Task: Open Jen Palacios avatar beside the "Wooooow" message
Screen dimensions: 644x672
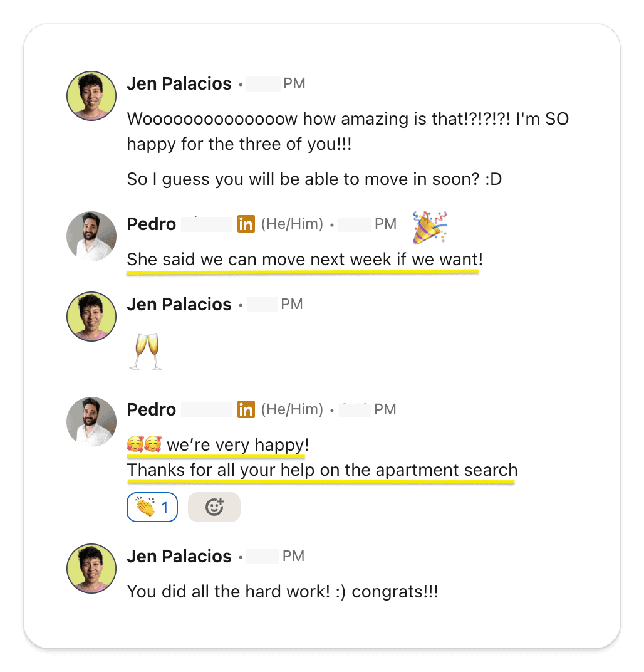Action: point(91,96)
